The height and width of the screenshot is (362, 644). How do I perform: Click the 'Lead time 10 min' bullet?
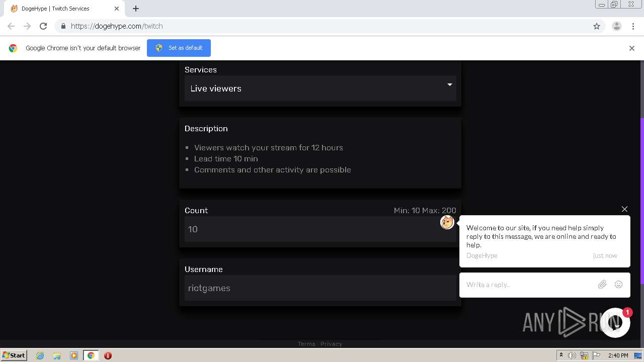[226, 159]
